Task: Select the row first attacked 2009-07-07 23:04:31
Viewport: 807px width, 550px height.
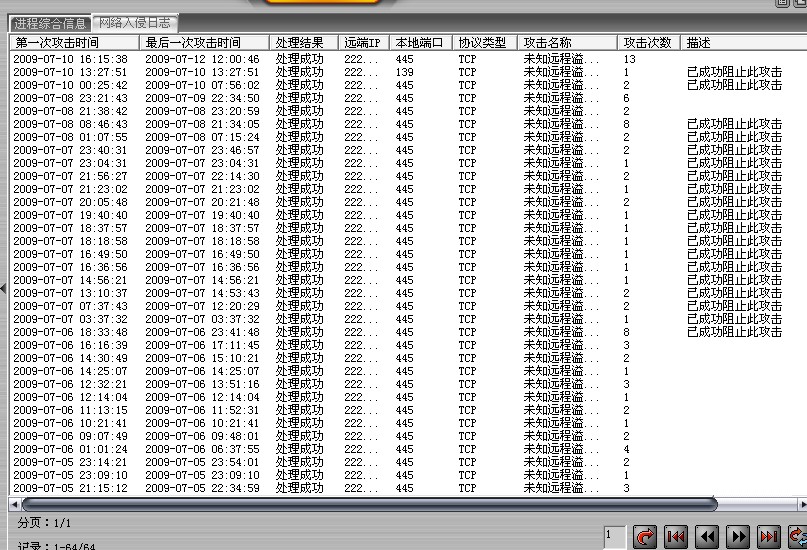Action: coord(408,163)
